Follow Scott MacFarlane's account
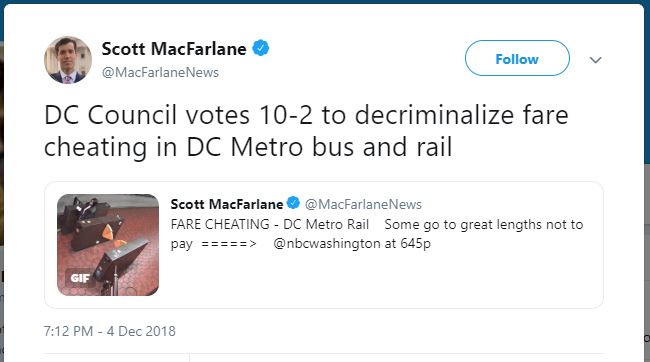Viewport: 650px width, 362px height. [x=517, y=58]
